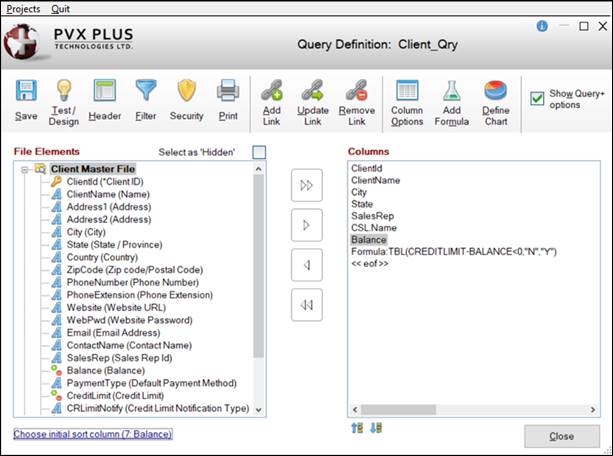Open the Security shield tool
This screenshot has width=613, height=456.
coord(186,90)
